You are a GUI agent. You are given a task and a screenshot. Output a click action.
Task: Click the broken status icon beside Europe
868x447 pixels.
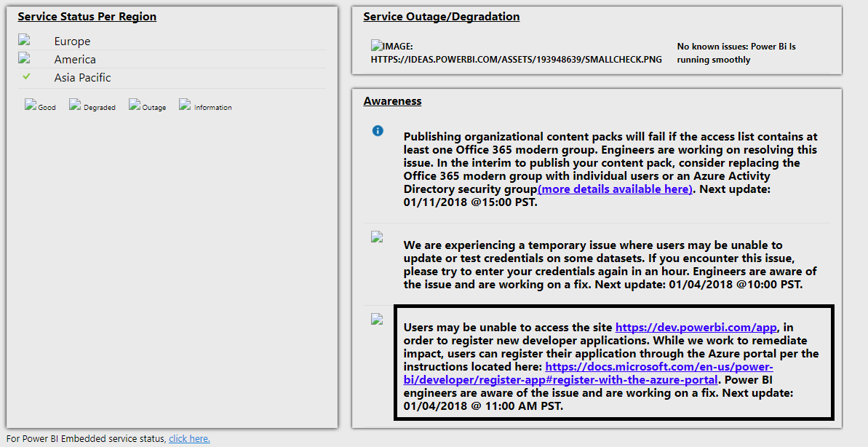(x=23, y=40)
